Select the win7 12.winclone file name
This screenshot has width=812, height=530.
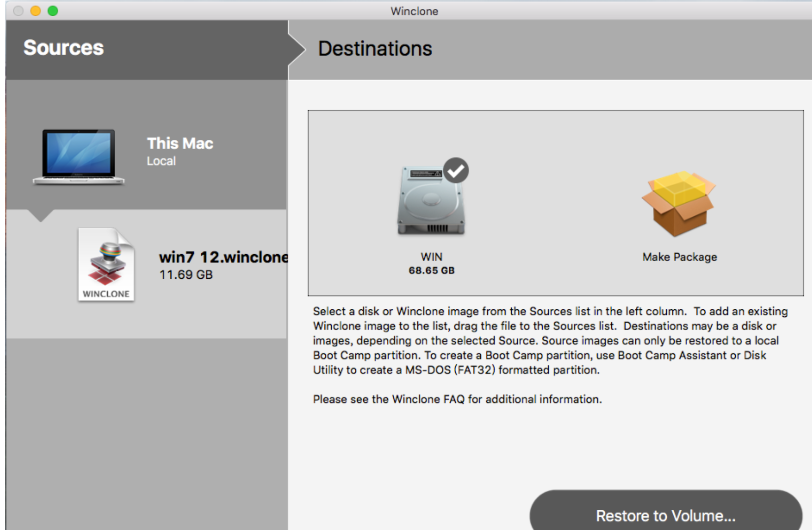[223, 257]
